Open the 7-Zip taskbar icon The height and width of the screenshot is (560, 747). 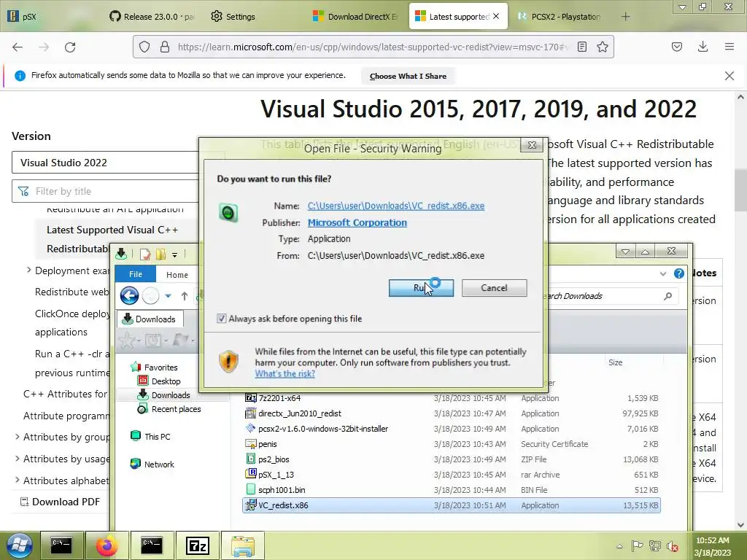(197, 545)
